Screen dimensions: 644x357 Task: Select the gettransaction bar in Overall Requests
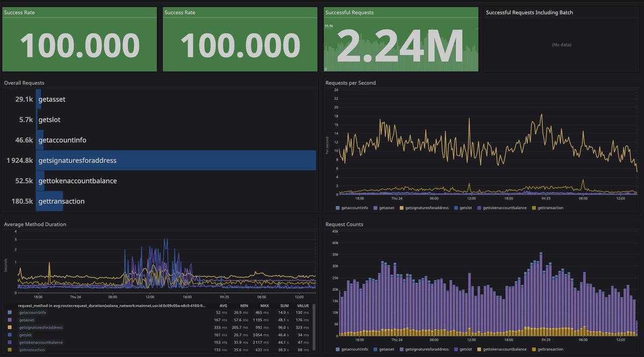(49, 201)
